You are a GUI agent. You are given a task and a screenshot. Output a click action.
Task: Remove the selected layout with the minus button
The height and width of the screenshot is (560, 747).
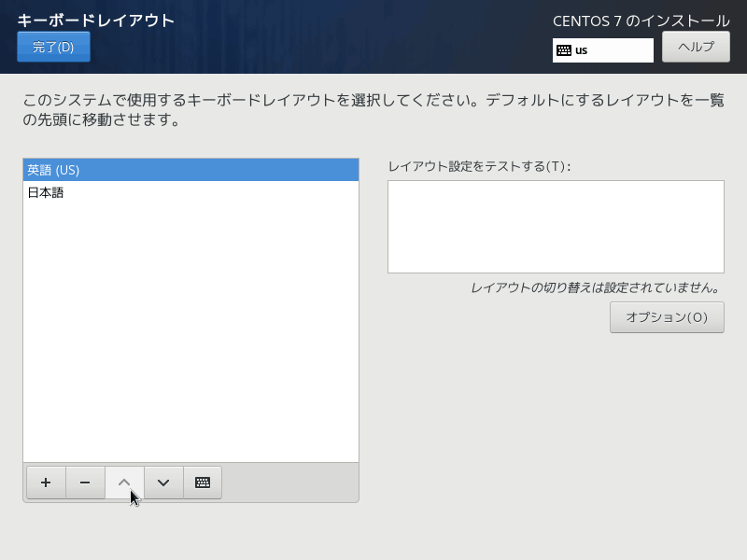(x=85, y=483)
